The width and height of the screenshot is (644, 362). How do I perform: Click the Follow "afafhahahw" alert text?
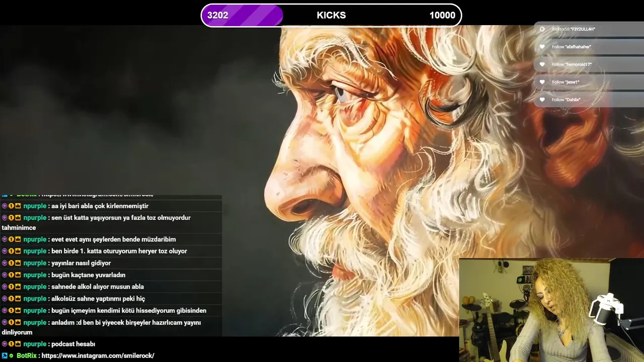pos(571,47)
